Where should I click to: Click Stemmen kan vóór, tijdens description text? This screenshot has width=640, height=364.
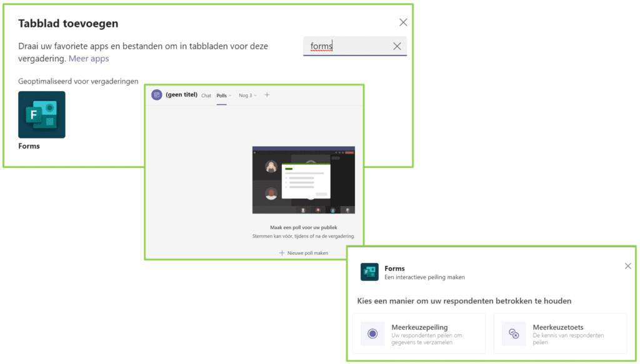click(x=304, y=236)
